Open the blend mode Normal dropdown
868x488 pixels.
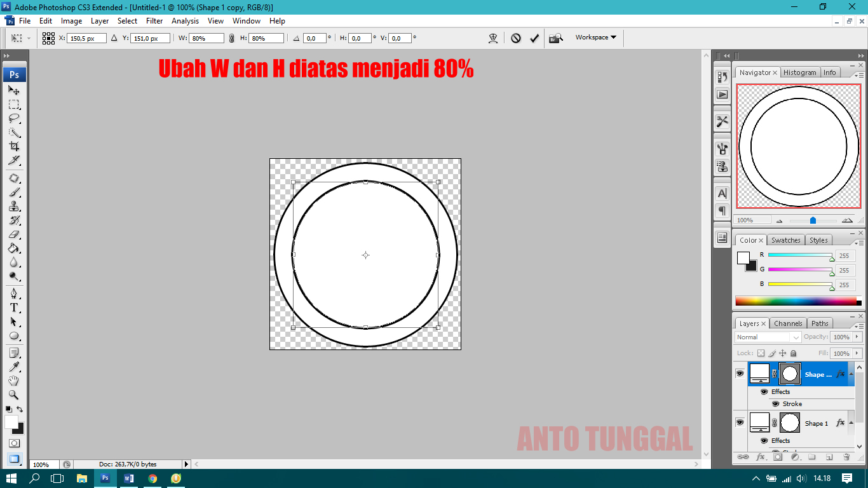pos(768,337)
